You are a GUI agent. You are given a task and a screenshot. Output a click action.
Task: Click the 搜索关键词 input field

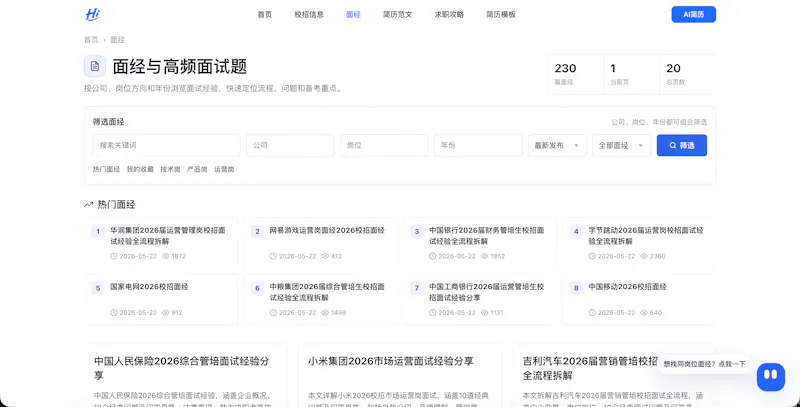[x=167, y=145]
